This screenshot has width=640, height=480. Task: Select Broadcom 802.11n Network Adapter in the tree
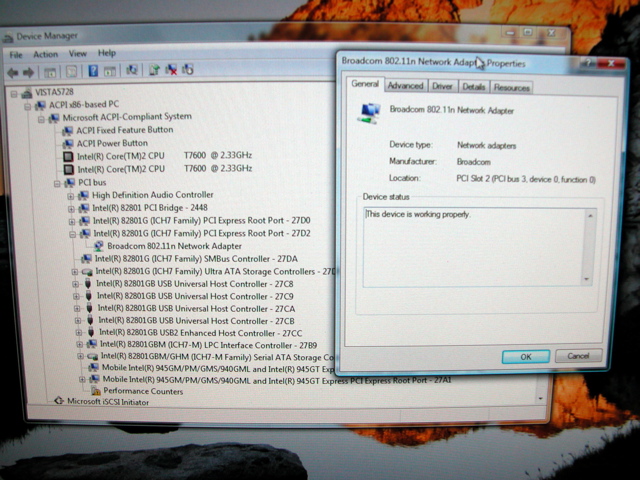[x=174, y=246]
